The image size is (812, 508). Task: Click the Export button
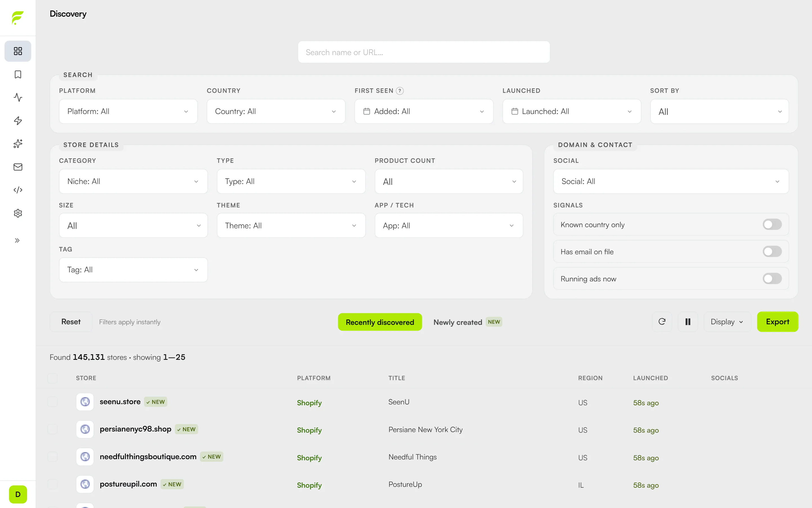pos(777,321)
